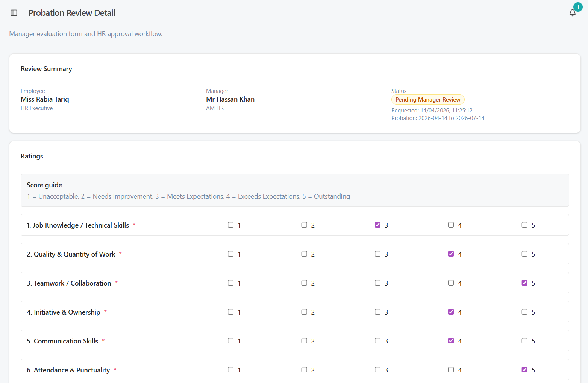
Task: Rate Job Knowledge as 4
Action: [x=451, y=225]
